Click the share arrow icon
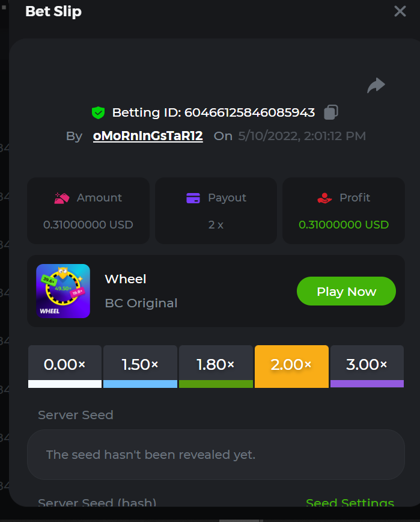Image resolution: width=420 pixels, height=522 pixels. point(376,85)
